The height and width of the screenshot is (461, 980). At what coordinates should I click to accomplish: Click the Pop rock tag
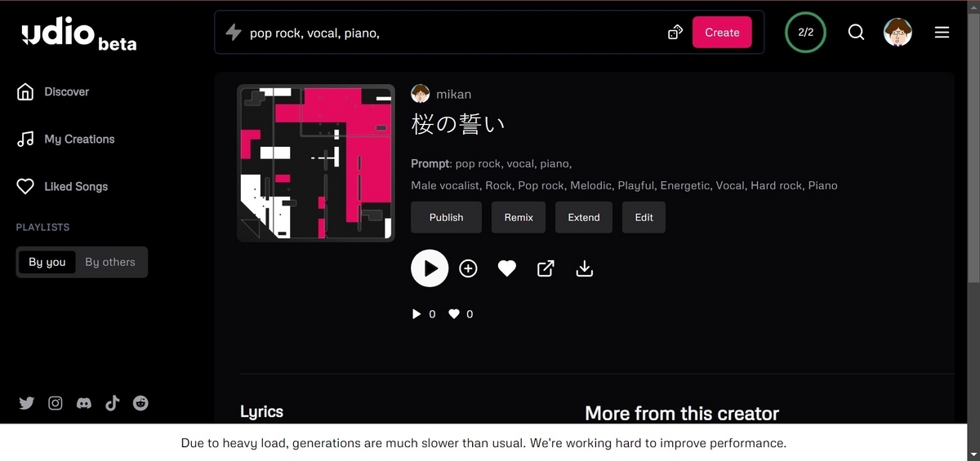(541, 185)
